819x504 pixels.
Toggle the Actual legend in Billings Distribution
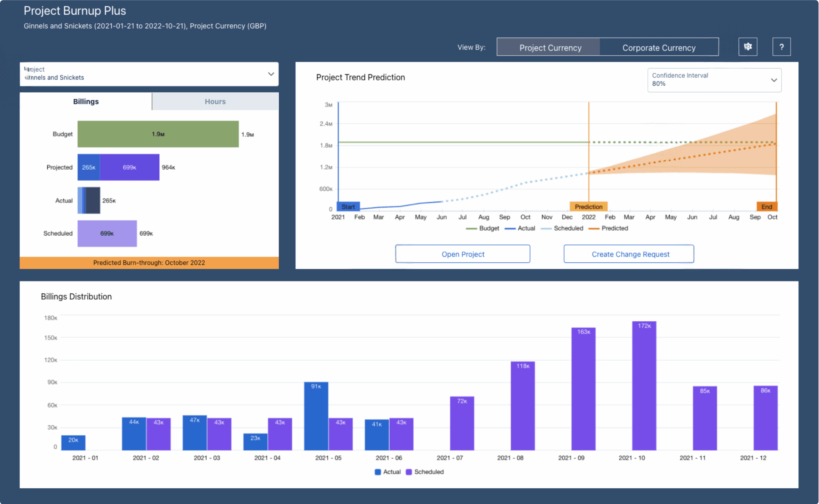pyautogui.click(x=388, y=472)
